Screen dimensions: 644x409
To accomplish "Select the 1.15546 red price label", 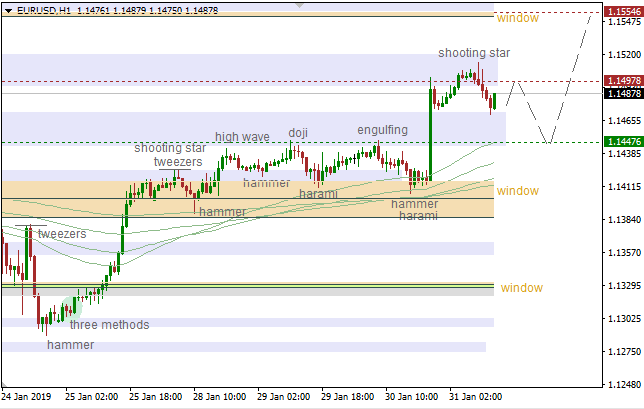I will click(x=619, y=12).
